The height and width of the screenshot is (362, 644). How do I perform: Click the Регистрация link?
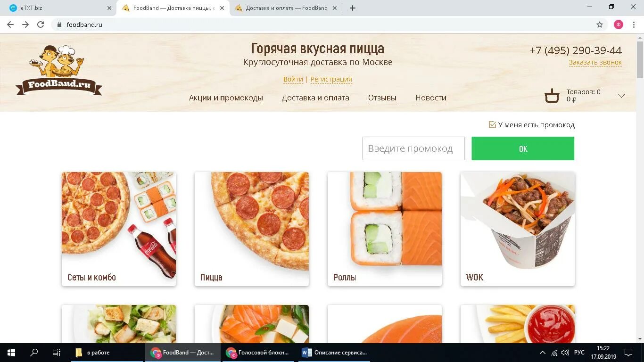tap(331, 79)
